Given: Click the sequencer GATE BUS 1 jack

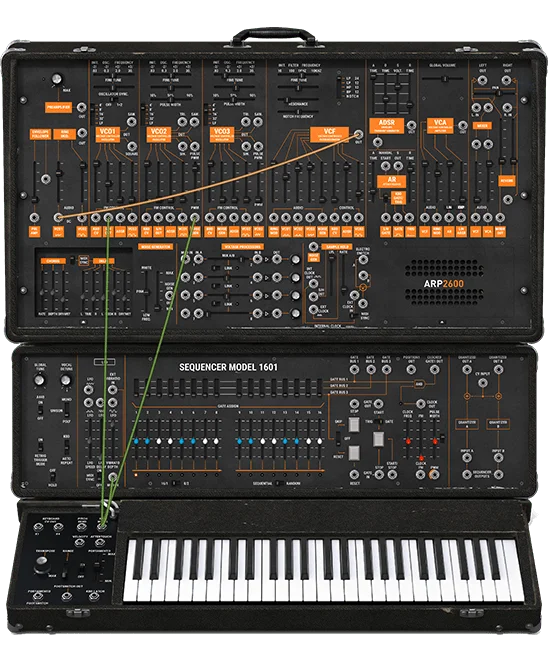Looking at the screenshot, I should (x=355, y=370).
